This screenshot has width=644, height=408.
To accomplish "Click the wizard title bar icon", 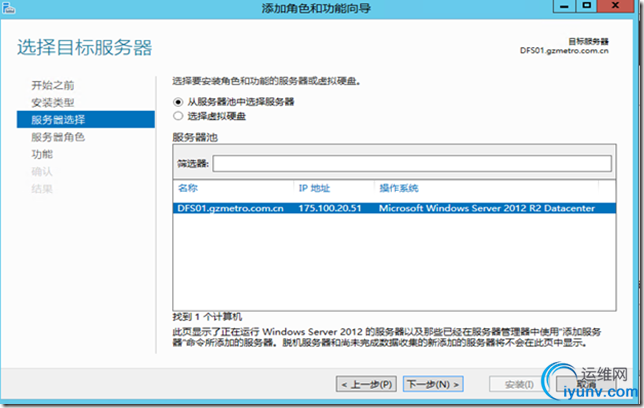I will [8, 7].
